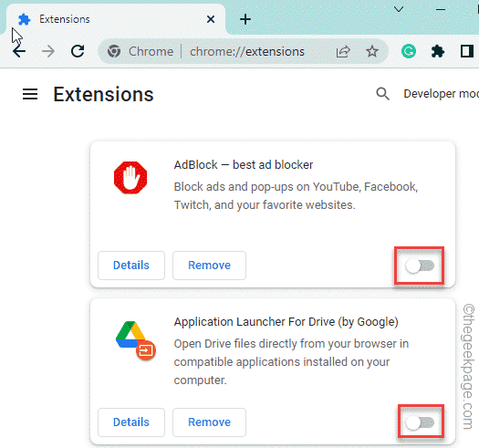Click the forward navigation arrow
479x448 pixels.
(x=48, y=51)
